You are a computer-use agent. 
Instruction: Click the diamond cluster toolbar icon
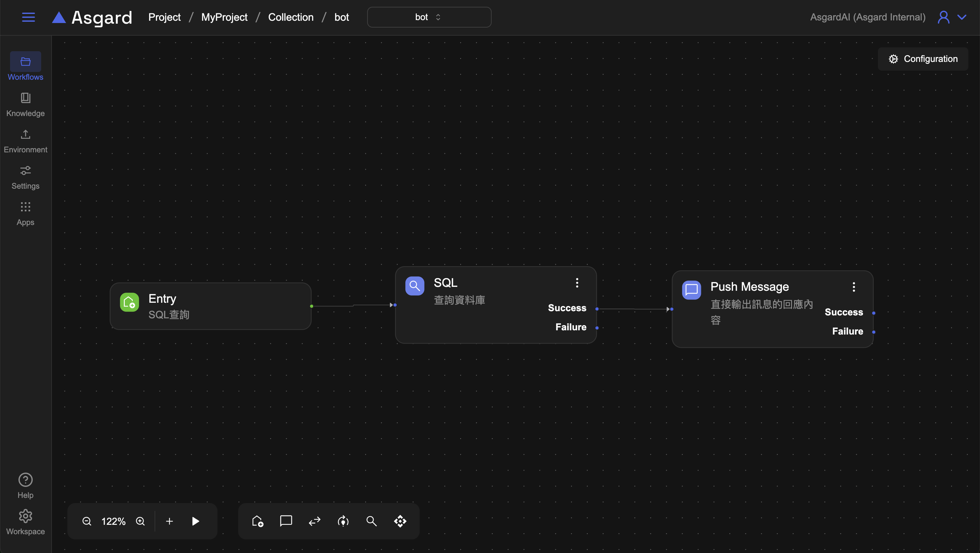400,521
